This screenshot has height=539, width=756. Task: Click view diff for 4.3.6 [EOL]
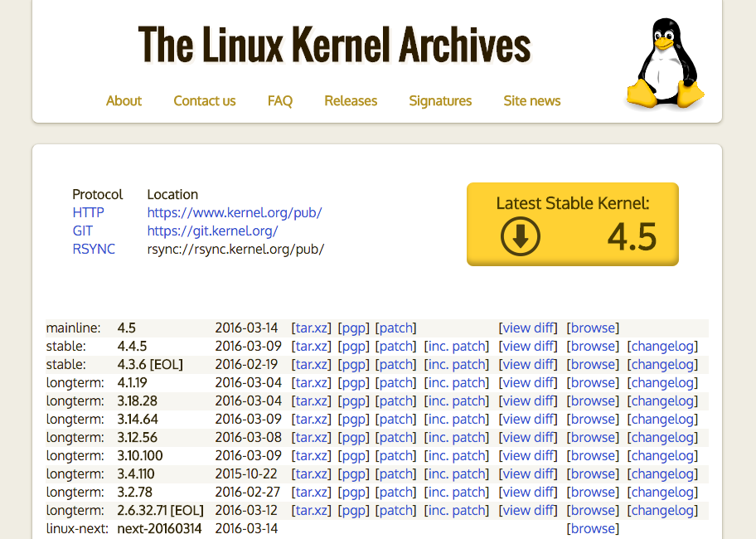[528, 365]
